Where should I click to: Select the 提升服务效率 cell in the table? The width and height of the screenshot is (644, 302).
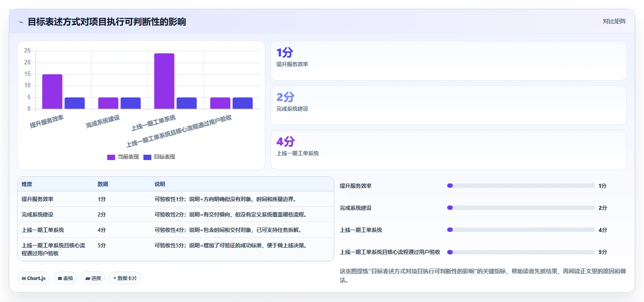37,199
